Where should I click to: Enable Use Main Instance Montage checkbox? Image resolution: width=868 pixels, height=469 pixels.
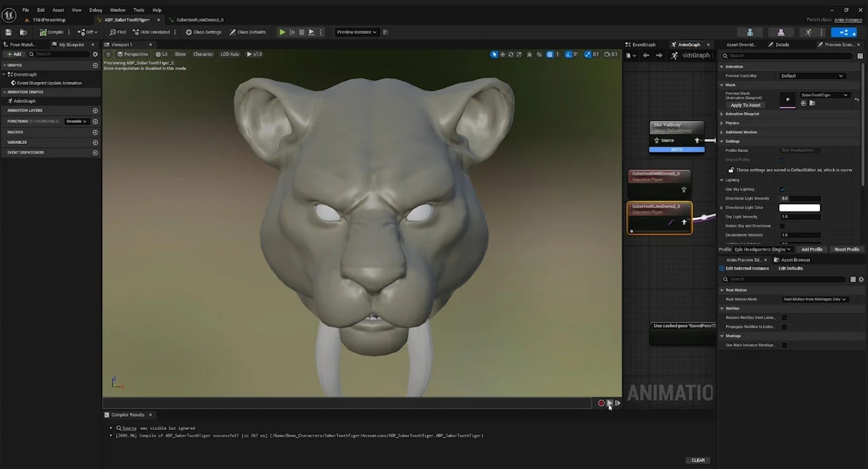coord(784,345)
